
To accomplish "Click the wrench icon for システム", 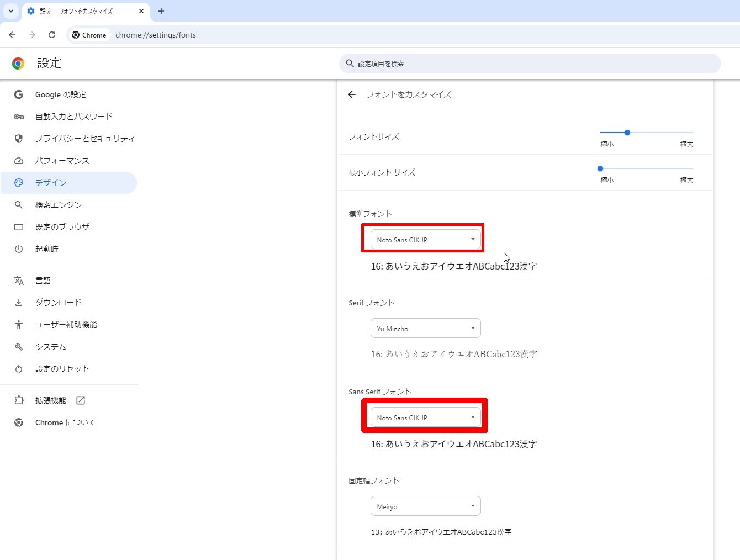I will click(x=19, y=347).
